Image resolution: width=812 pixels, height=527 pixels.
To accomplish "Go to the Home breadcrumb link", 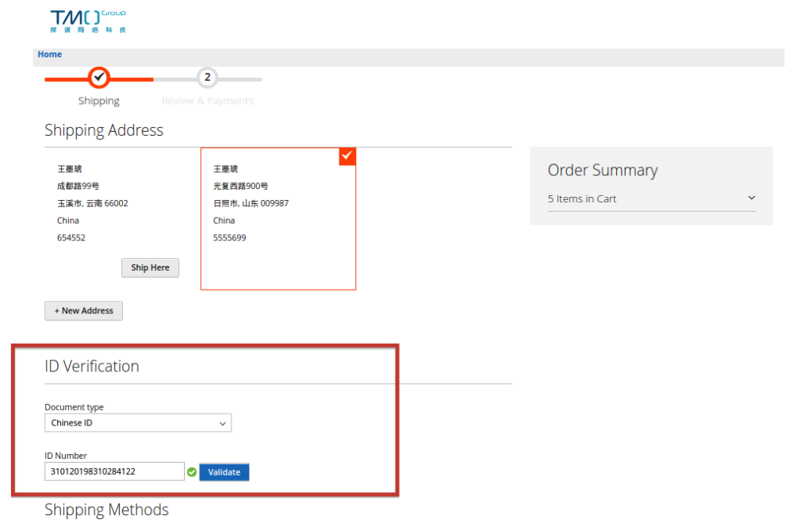I will coord(50,54).
